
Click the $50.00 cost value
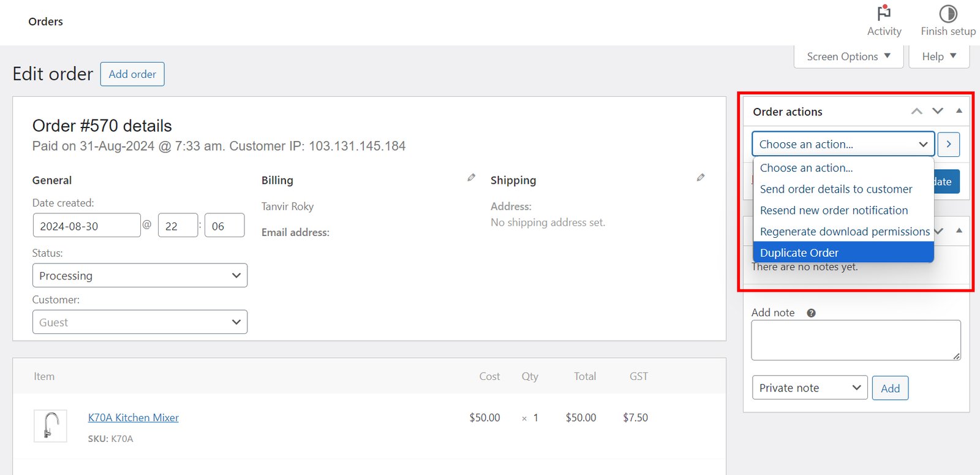pos(484,417)
